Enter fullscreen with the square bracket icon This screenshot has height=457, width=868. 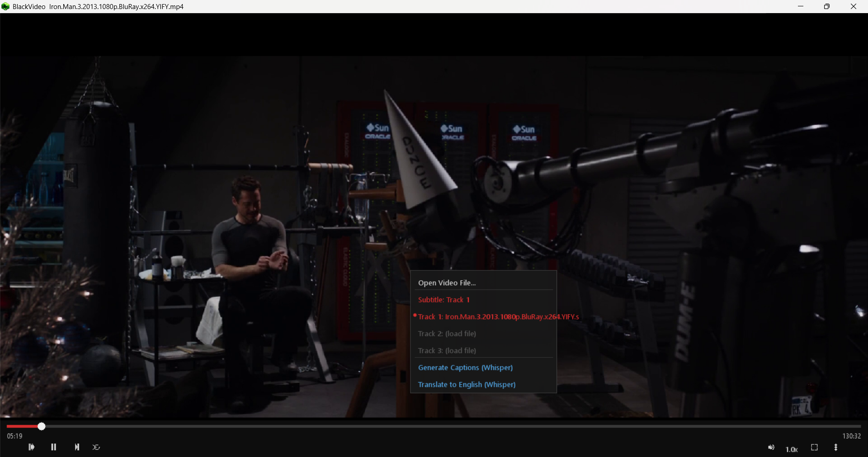tap(814, 448)
